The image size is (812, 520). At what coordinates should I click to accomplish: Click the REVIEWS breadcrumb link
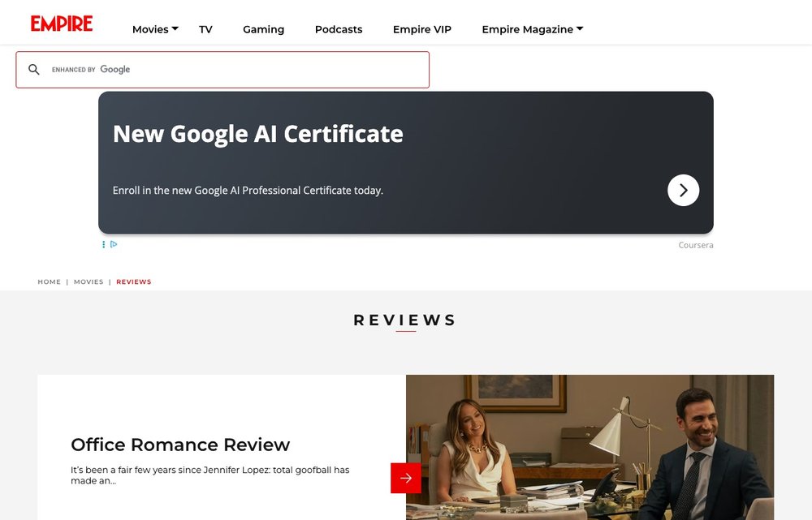[x=134, y=282]
